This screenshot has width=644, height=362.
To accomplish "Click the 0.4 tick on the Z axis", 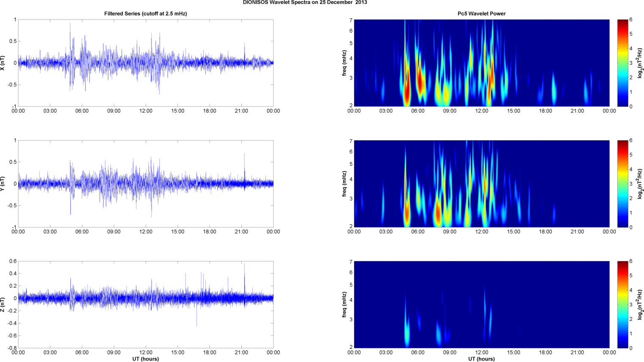I will [13, 273].
